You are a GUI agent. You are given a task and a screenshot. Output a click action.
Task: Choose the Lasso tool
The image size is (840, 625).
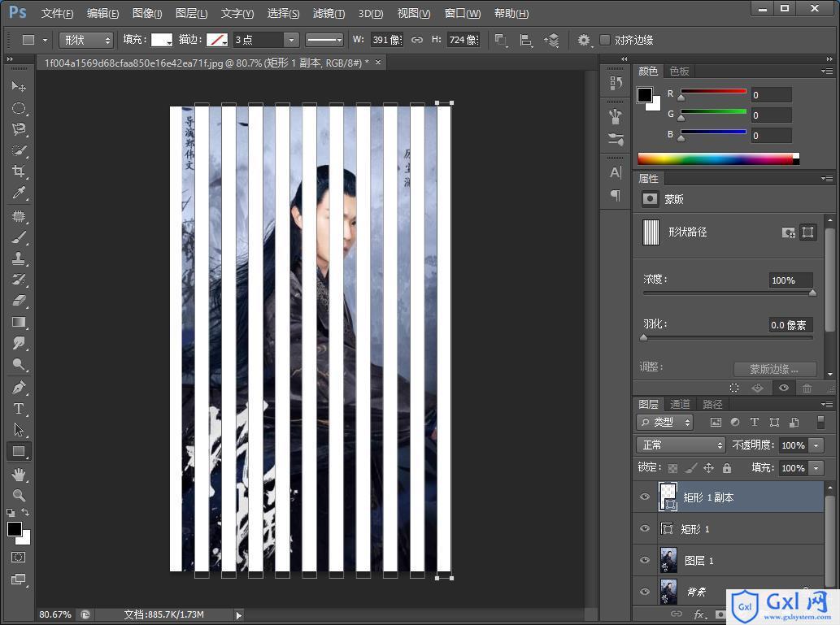tap(19, 129)
